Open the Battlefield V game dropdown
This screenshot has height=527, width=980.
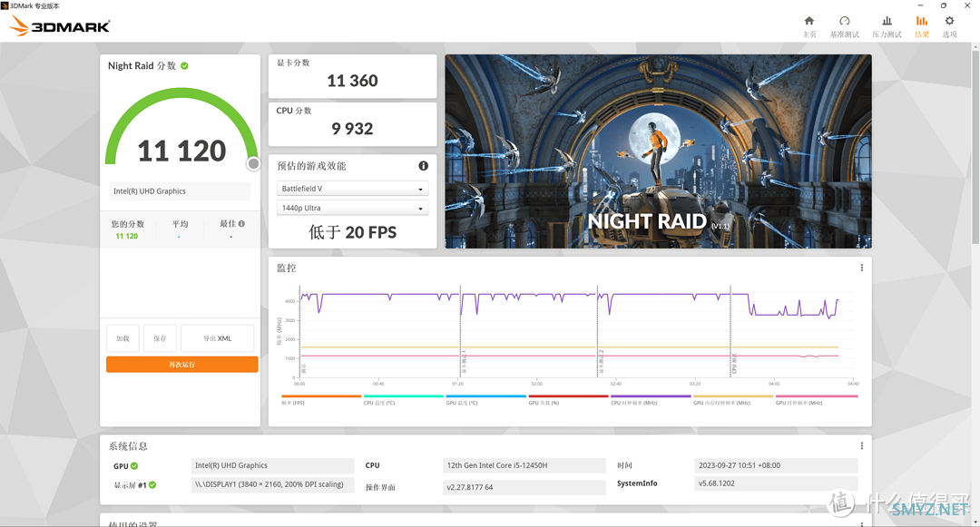coord(352,189)
